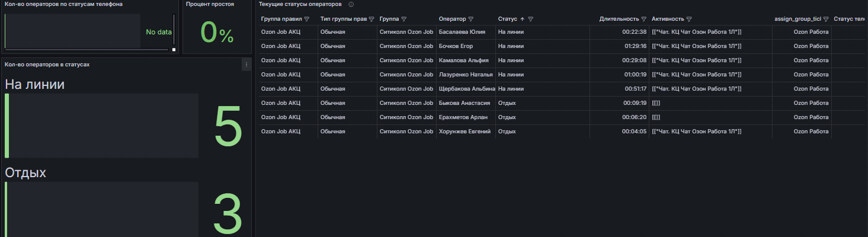Viewport: 868px width, 237px height.
Task: Sort table by Оператор column header
Action: [452, 19]
